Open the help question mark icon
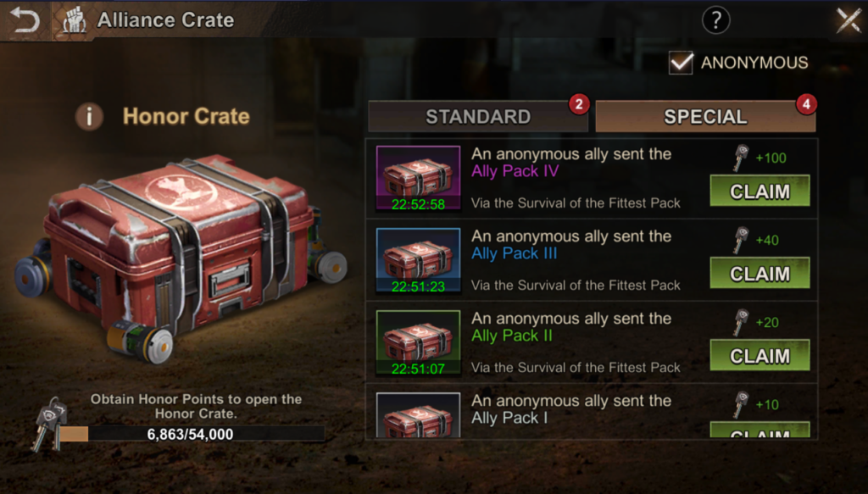The width and height of the screenshot is (868, 494). [x=715, y=20]
